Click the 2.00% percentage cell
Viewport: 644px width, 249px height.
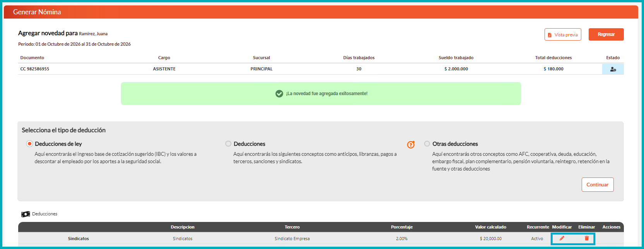402,239
